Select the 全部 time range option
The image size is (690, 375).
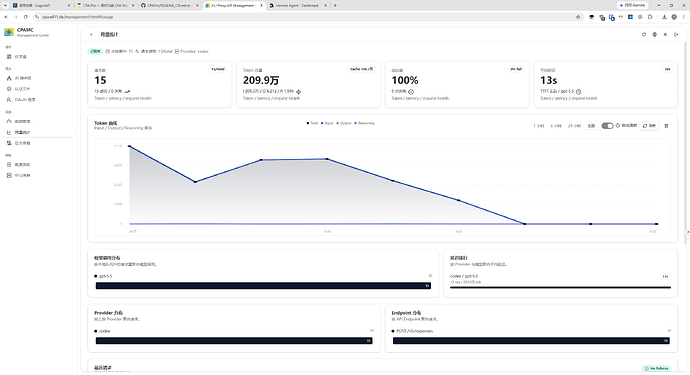591,126
